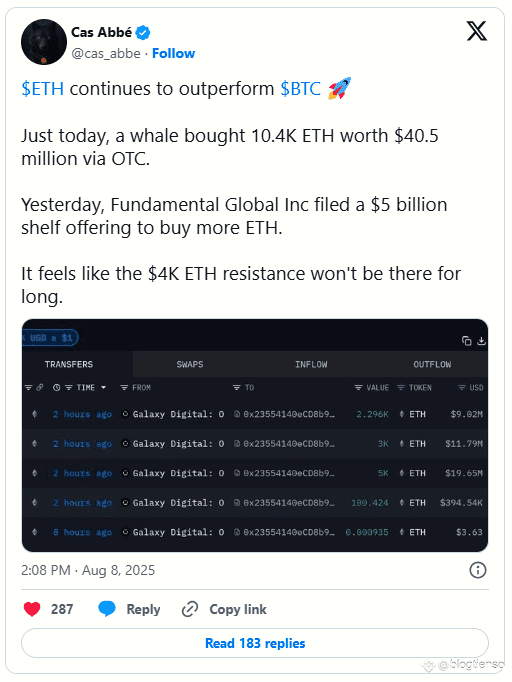Click the Copy link chain icon

tap(190, 609)
